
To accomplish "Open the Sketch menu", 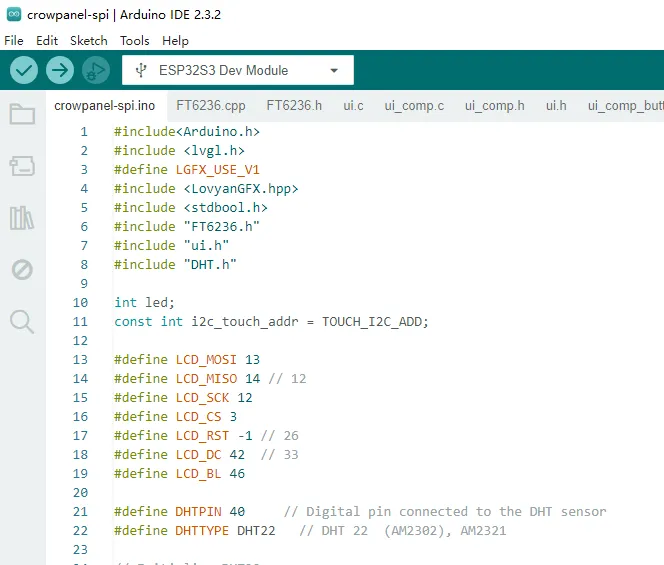I will pos(88,41).
